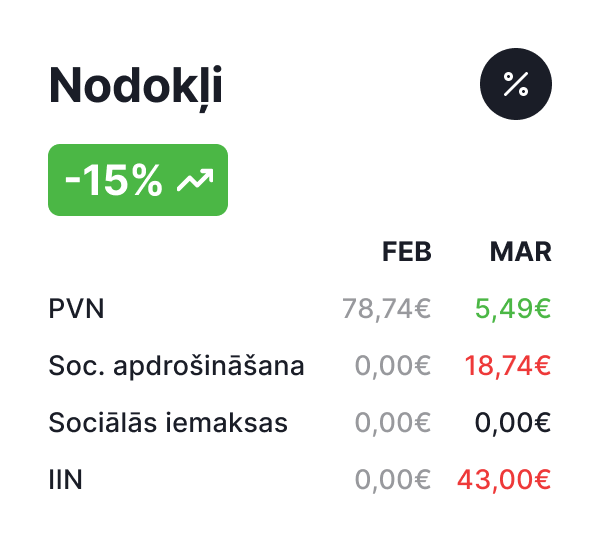
Task: Select the MAR column header
Action: click(521, 252)
